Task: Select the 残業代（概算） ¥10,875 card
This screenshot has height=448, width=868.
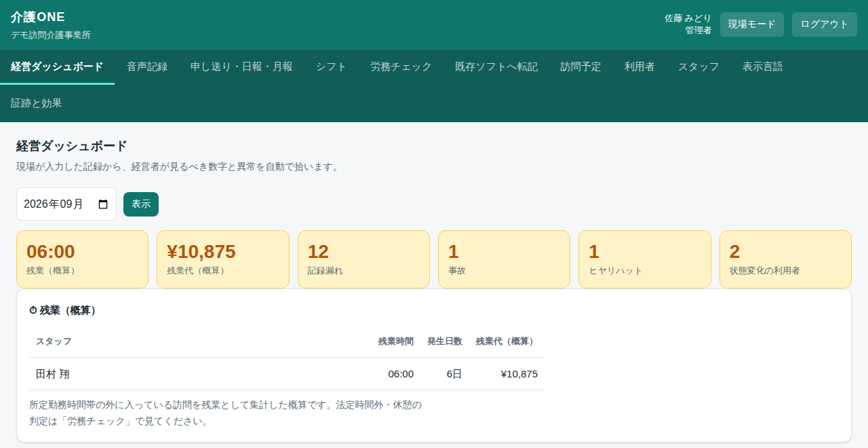Action: pos(223,259)
